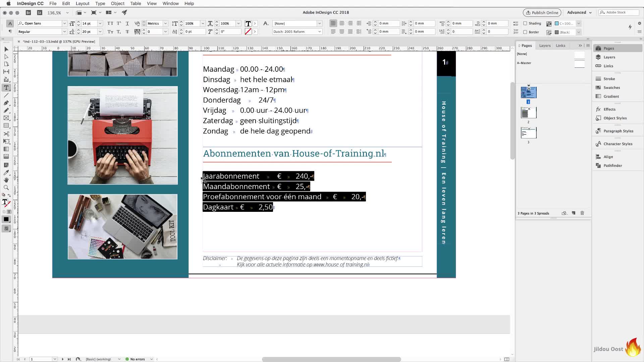Select the Rectangle Frame tool
The image size is (644, 362).
pyautogui.click(x=6, y=118)
